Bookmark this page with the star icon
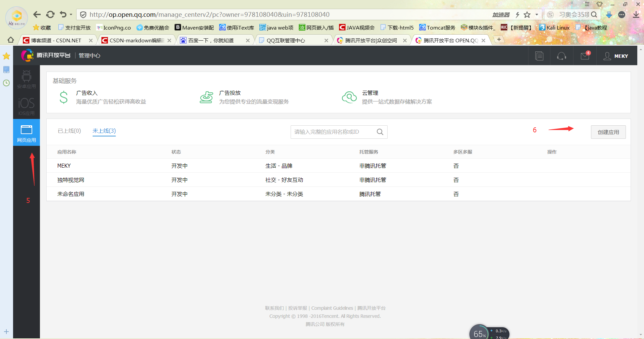 (x=527, y=14)
